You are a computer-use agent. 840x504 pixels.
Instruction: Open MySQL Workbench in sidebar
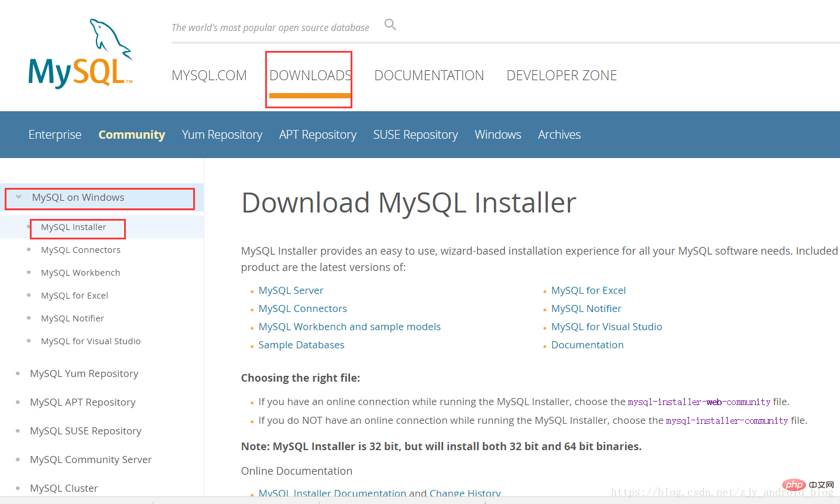click(x=81, y=273)
